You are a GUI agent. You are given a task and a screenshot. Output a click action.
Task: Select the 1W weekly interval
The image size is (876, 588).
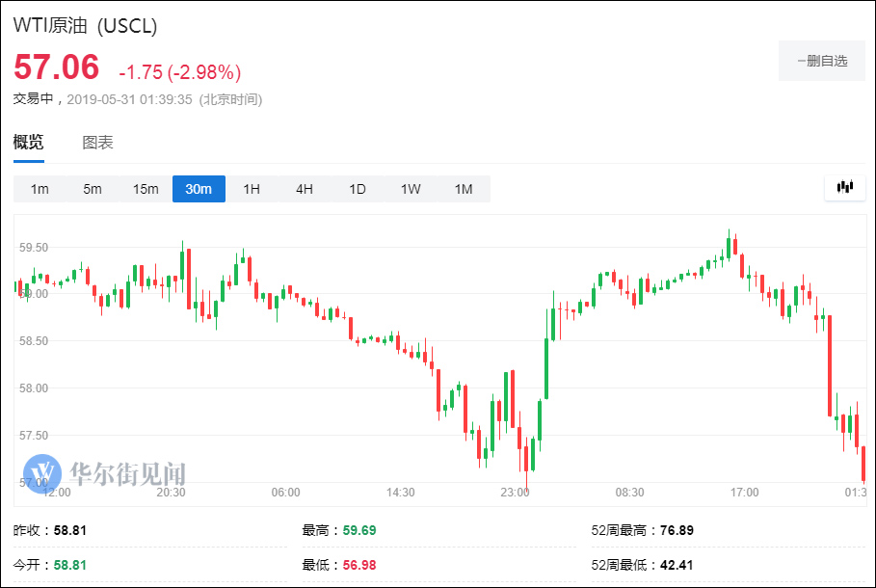click(411, 189)
